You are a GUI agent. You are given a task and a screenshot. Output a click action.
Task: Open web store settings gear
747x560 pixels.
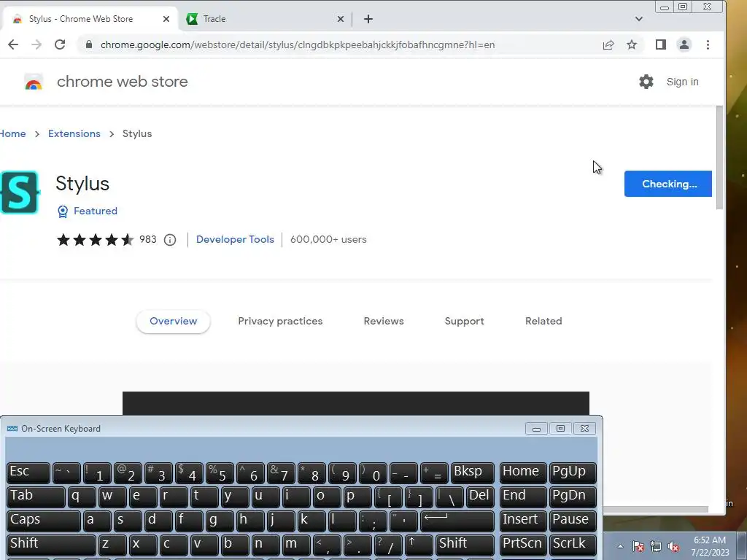(x=646, y=82)
